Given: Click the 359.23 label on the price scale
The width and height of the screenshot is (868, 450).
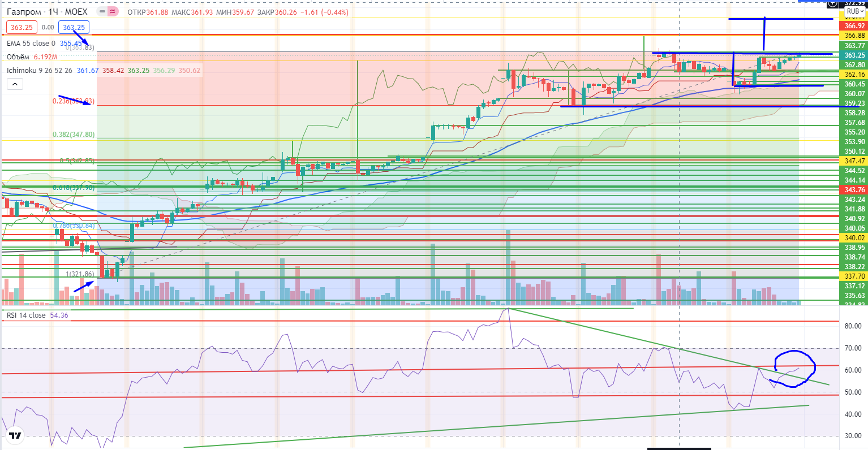Looking at the screenshot, I should [x=854, y=103].
